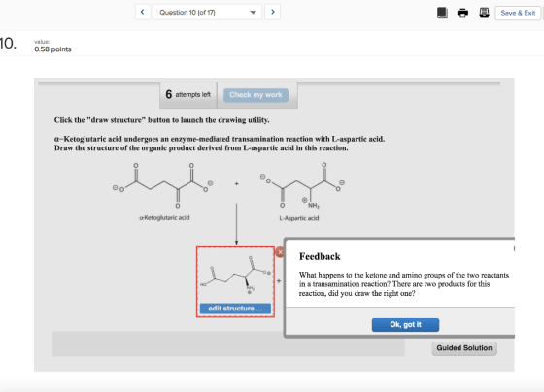The height and width of the screenshot is (392, 544).
Task: Click the L-Aspartic acid structure image
Action: pos(302,186)
